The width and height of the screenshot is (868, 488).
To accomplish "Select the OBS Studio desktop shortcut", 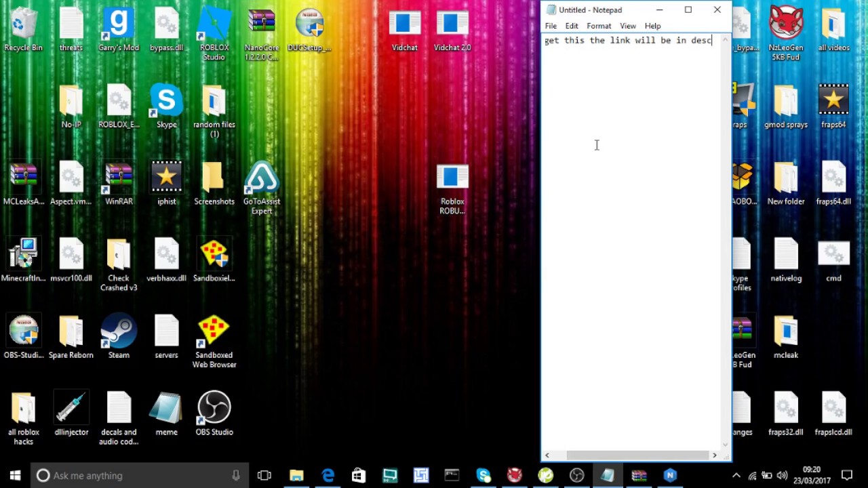I will [x=214, y=414].
